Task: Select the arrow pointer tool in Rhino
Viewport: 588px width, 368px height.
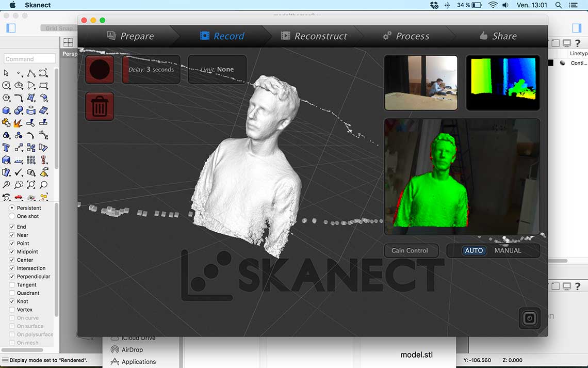Action: [6, 73]
